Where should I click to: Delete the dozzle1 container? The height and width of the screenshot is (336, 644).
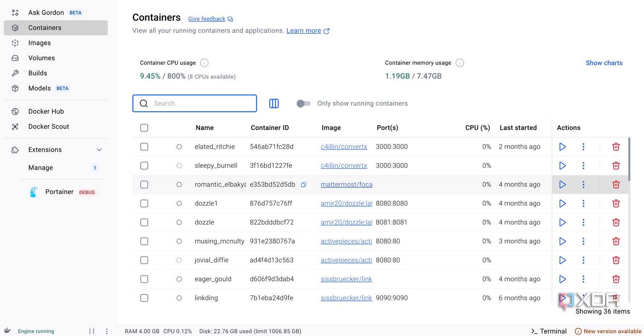pos(616,203)
